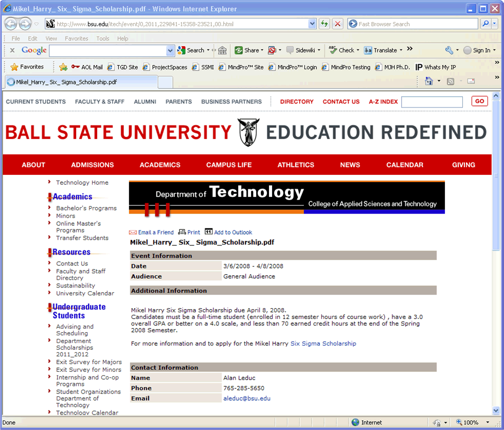Click the Print printer icon on page
Image resolution: width=504 pixels, height=430 pixels.
(182, 232)
